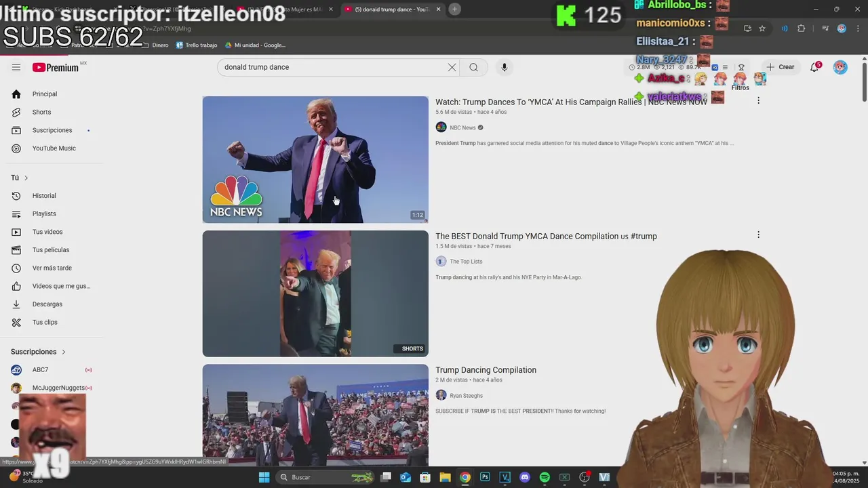Open Tus películas in the sidebar
This screenshot has width=868, height=488.
(x=52, y=250)
